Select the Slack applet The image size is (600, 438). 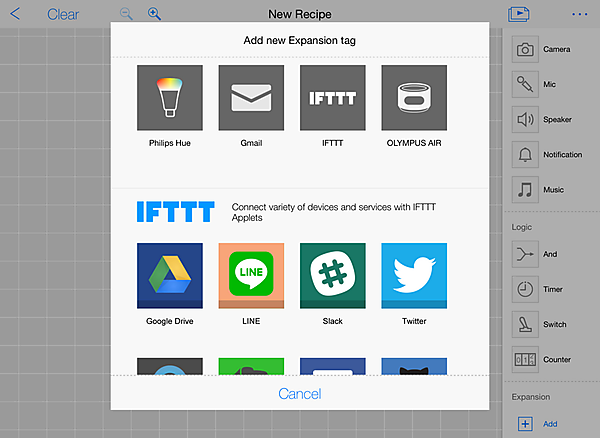coord(333,275)
